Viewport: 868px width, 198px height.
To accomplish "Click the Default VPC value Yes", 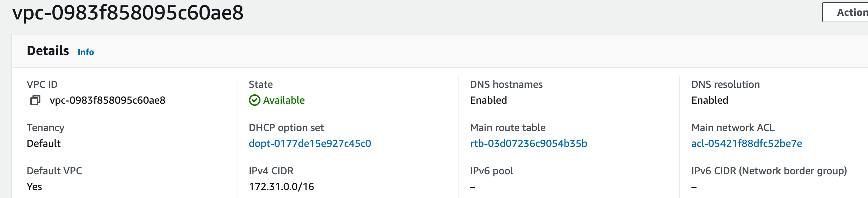I will [34, 186].
